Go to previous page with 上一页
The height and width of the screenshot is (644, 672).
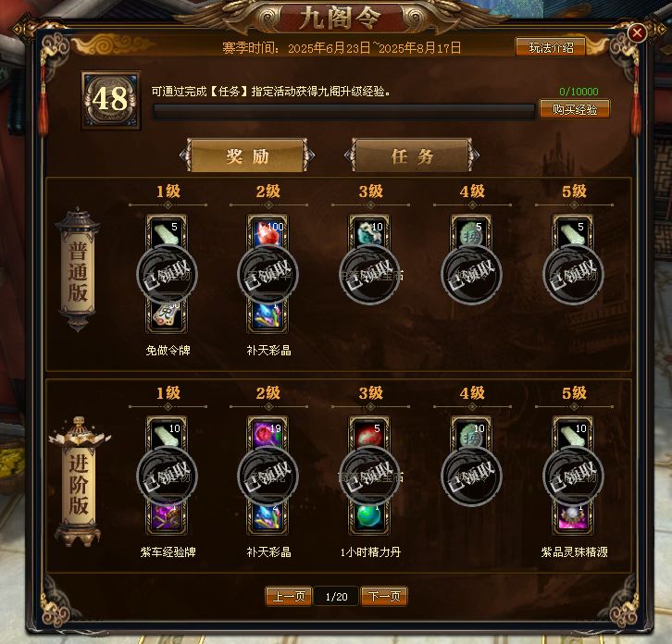289,596
